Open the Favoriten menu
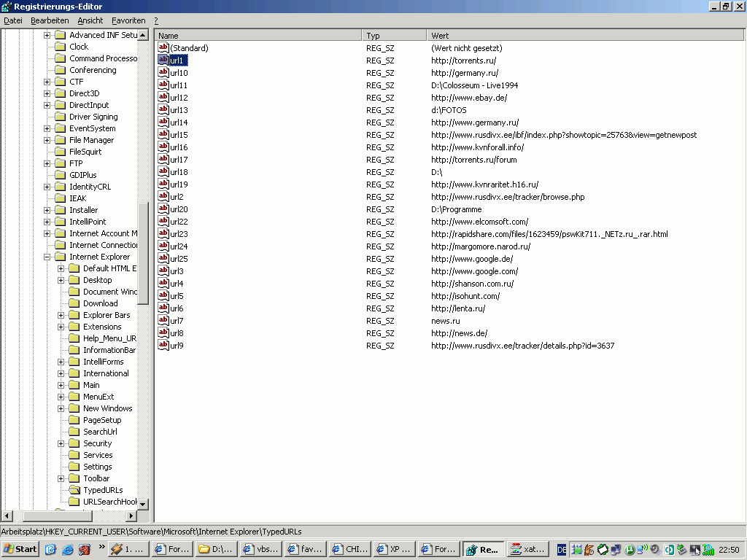 click(x=128, y=20)
